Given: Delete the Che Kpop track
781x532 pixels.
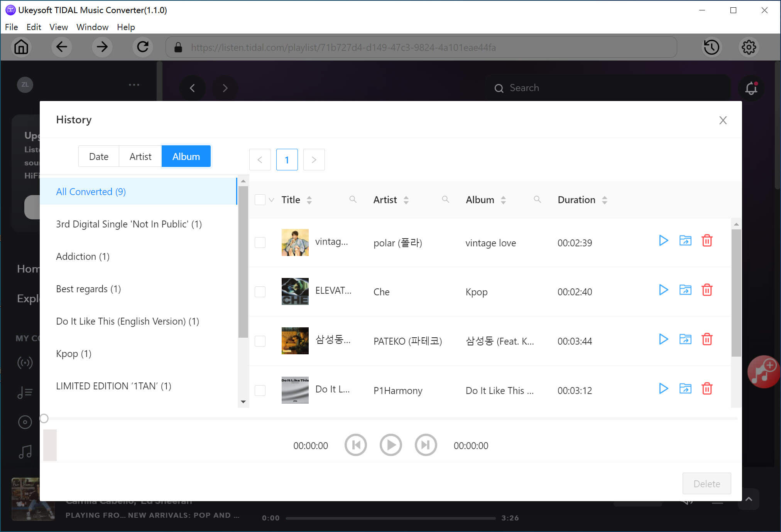Looking at the screenshot, I should [x=707, y=290].
